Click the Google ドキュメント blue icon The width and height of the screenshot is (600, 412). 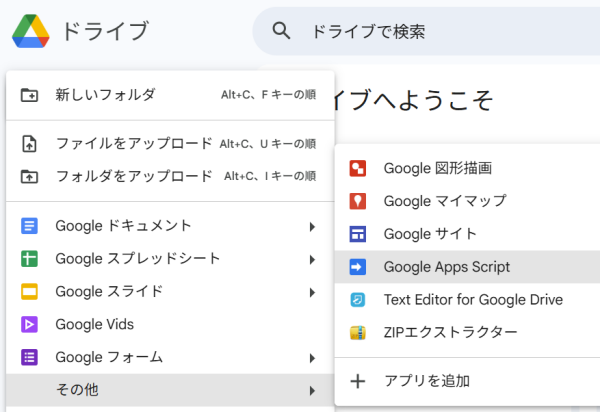point(29,226)
